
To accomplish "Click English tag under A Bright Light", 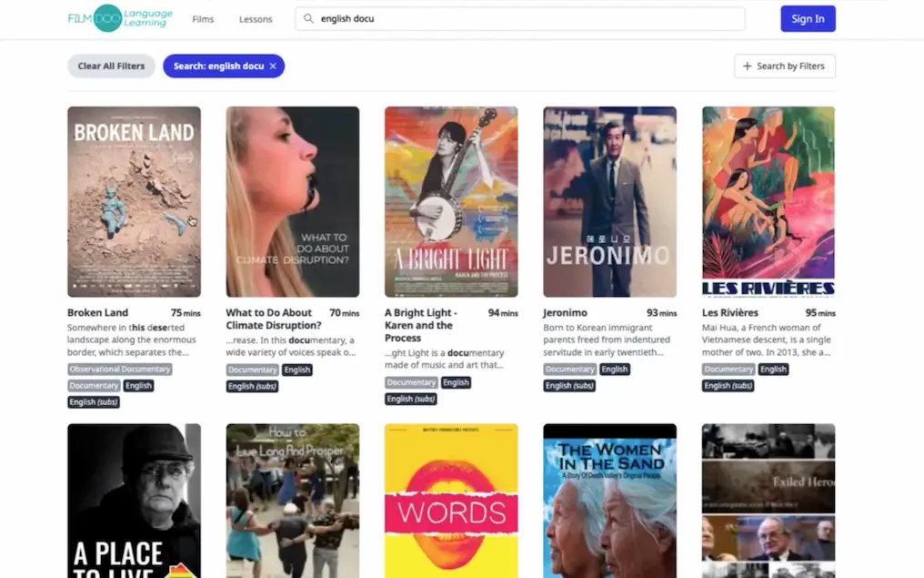I will 456,382.
